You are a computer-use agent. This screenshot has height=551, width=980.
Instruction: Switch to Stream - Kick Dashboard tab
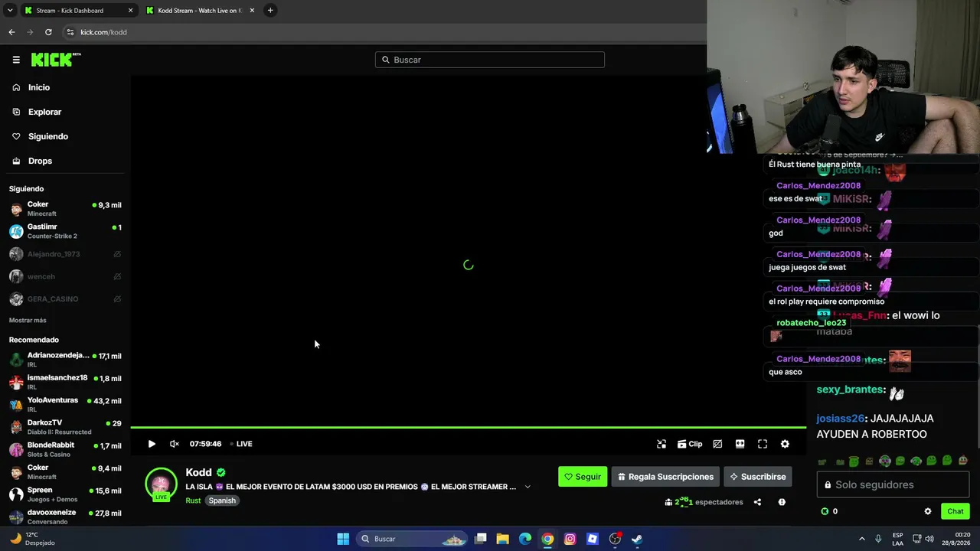[77, 11]
